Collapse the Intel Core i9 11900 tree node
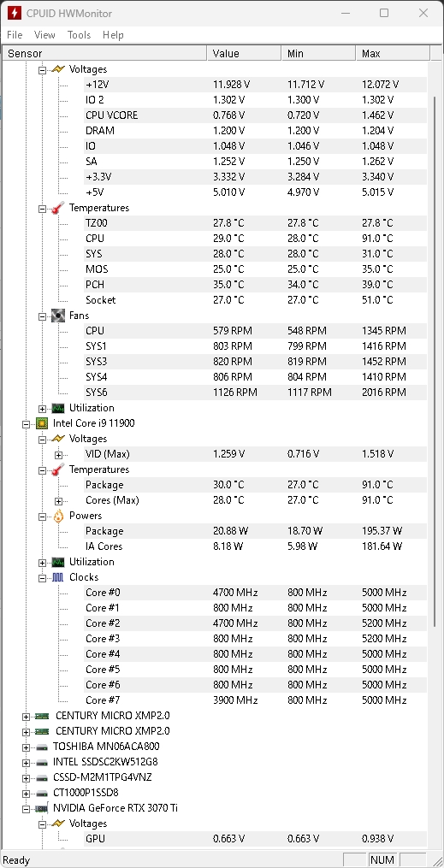 [26, 424]
